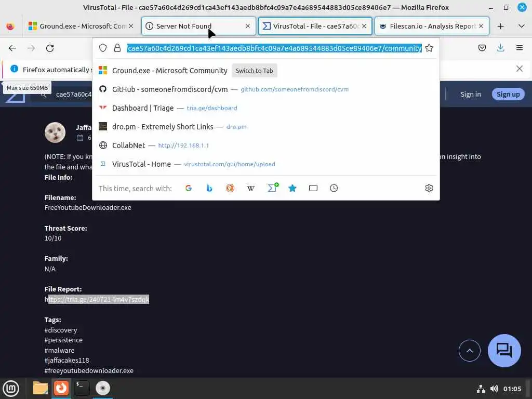
Task: Search this time with DuckDuckGo
Action: coord(230,188)
